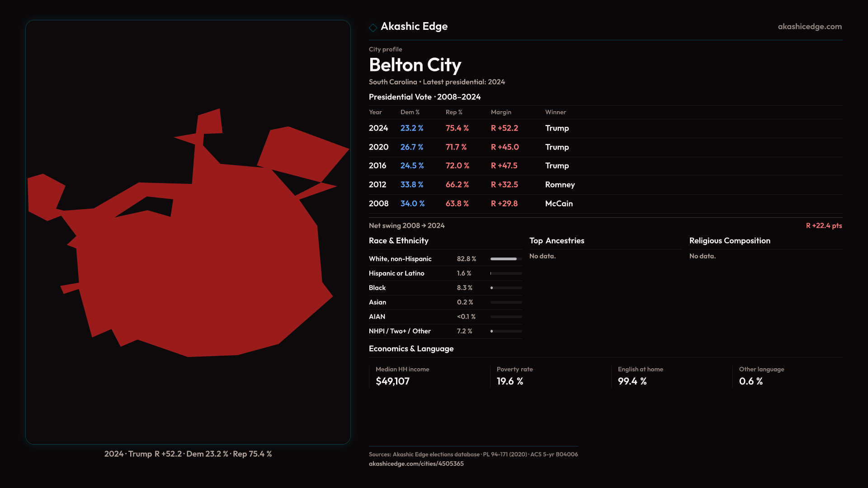Open the akashicedge.com link in header

[x=809, y=27]
